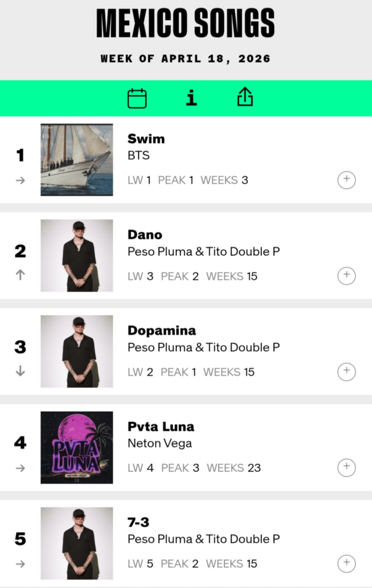Click plus icon beside Pvta Luna
This screenshot has height=588, width=372.
tap(346, 467)
